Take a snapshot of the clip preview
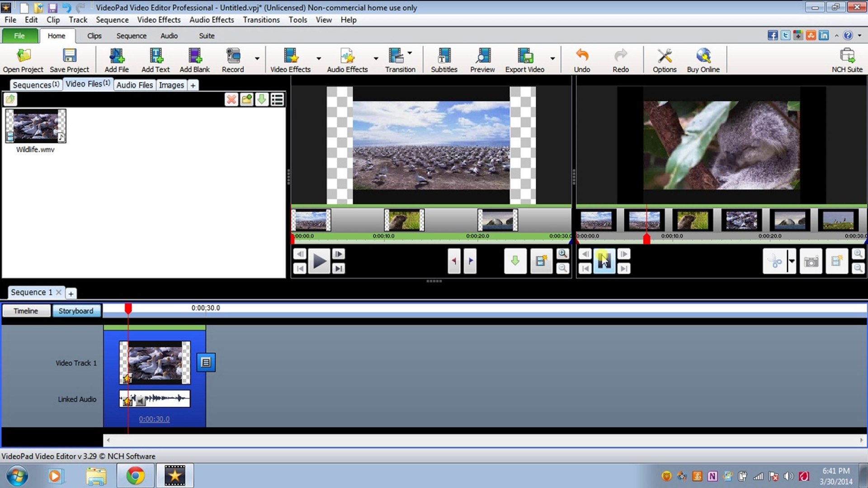The height and width of the screenshot is (488, 868). (811, 261)
